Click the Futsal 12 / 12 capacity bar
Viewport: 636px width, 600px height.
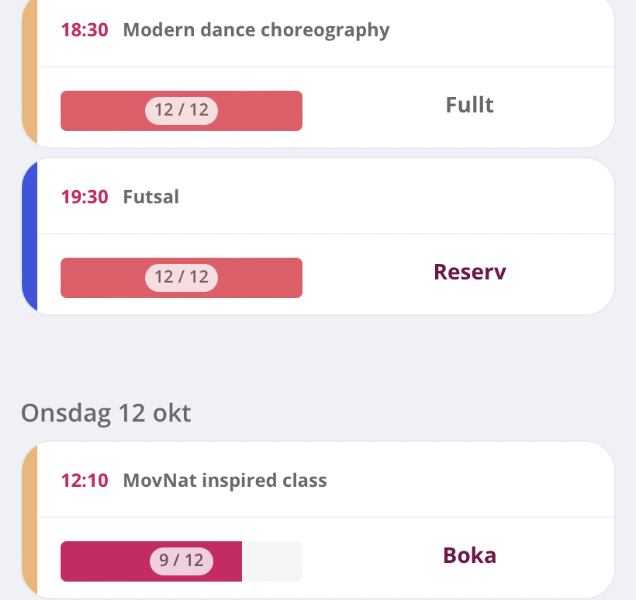(x=181, y=278)
